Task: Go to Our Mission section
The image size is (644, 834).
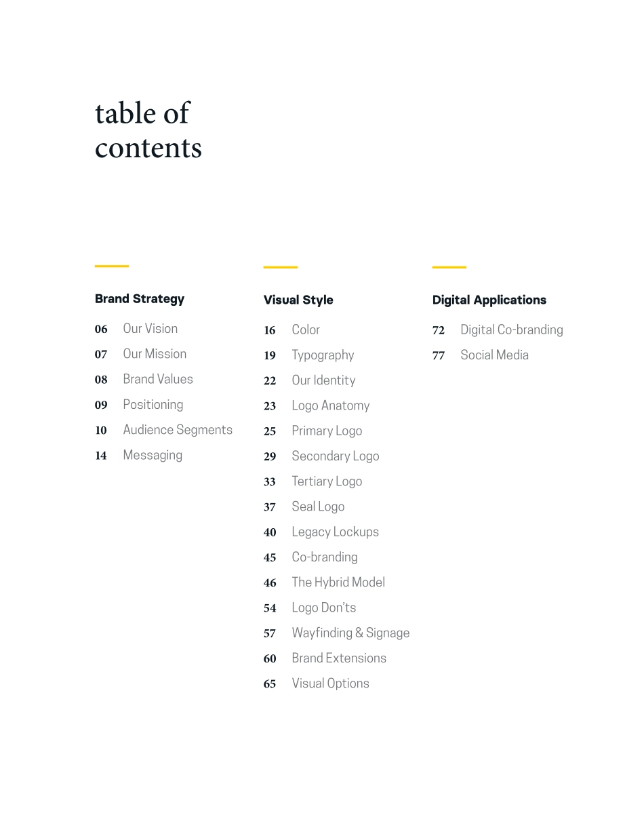Action: (x=154, y=354)
